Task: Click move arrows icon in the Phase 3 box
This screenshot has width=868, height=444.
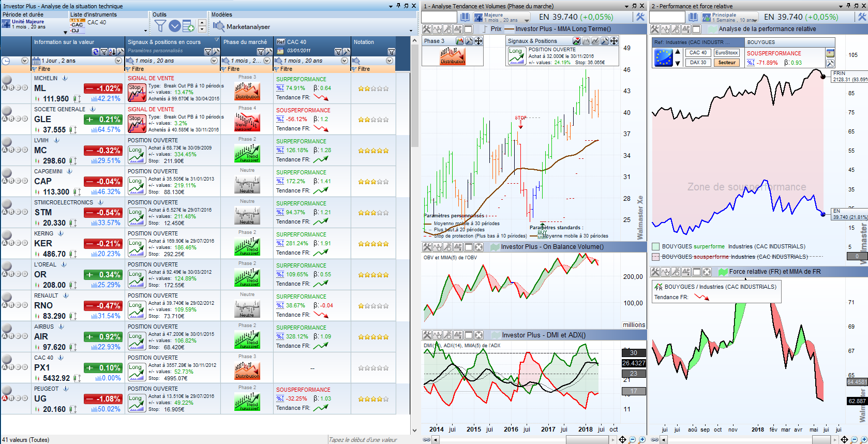Action: tap(478, 41)
